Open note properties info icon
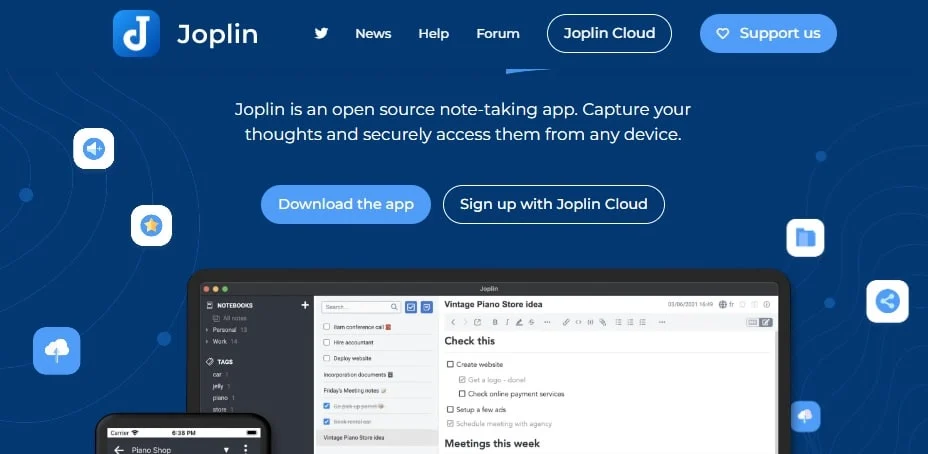Image resolution: width=928 pixels, height=454 pixels. [x=766, y=304]
